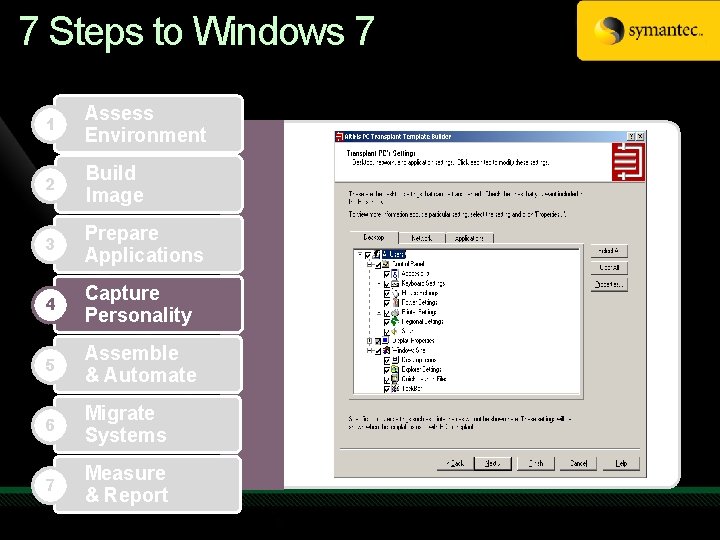The image size is (720, 540).
Task: Uncheck the All Users checkbox
Action: tap(368, 255)
